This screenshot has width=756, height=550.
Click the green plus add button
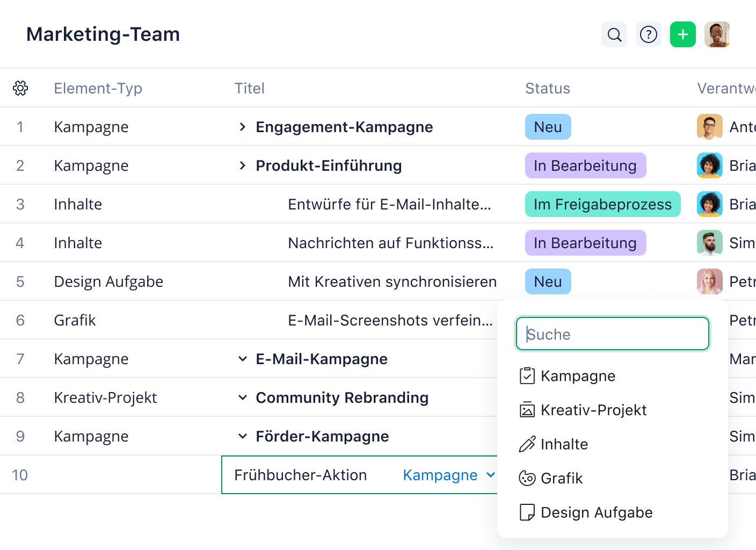(x=683, y=35)
